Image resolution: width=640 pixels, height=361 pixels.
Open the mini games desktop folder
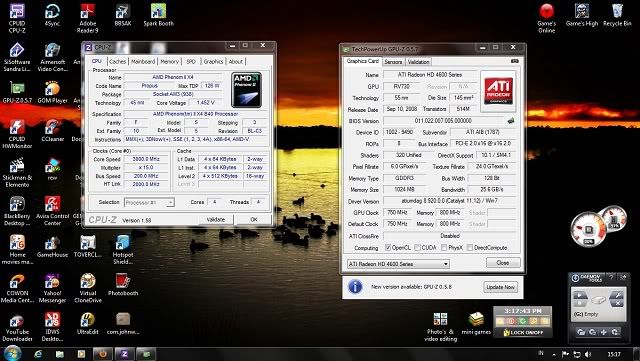pyautogui.click(x=476, y=323)
